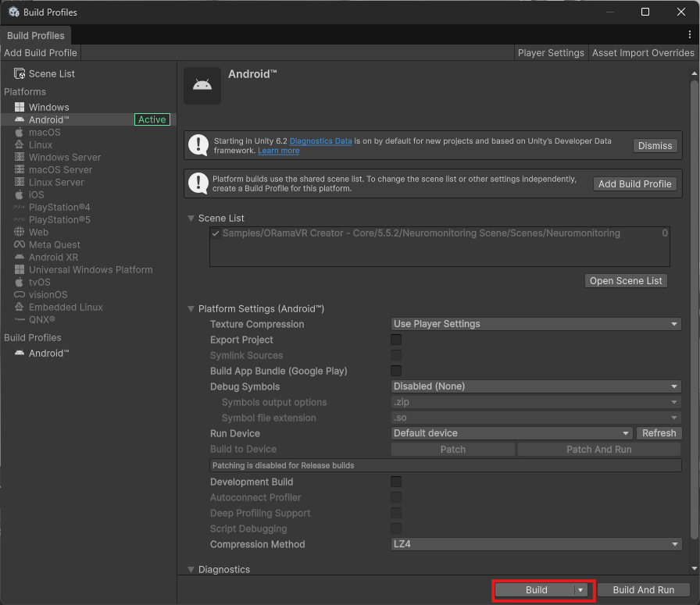Viewport: 700px width, 605px height.
Task: Click the macOS Server icon
Action: (x=20, y=169)
